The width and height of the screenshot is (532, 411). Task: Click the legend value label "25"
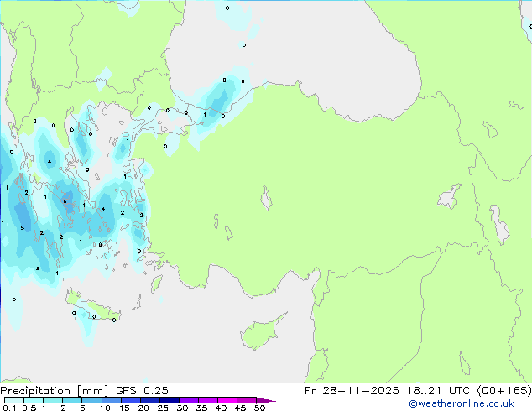click(163, 408)
